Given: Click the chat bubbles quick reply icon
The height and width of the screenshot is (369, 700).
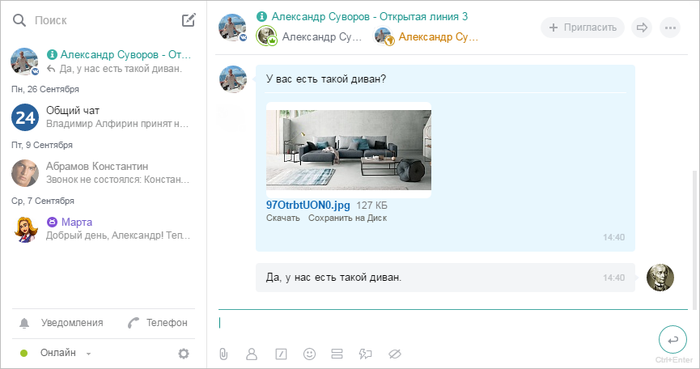Looking at the screenshot, I should [x=366, y=354].
